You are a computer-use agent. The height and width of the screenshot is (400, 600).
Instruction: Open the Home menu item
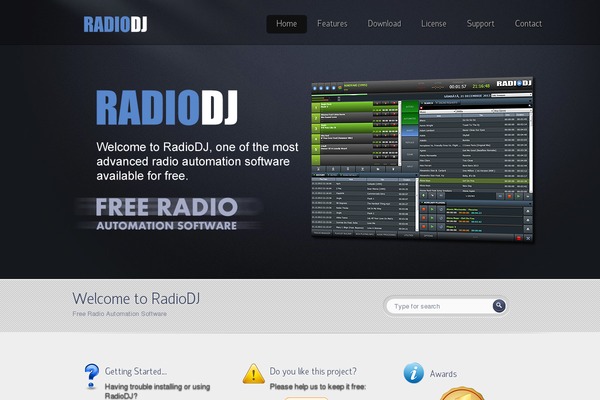(x=287, y=24)
